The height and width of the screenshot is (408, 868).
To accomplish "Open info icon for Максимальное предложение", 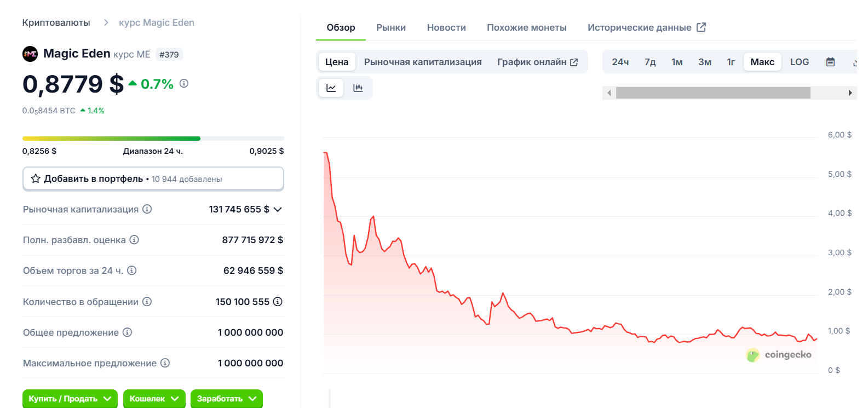I will point(165,363).
